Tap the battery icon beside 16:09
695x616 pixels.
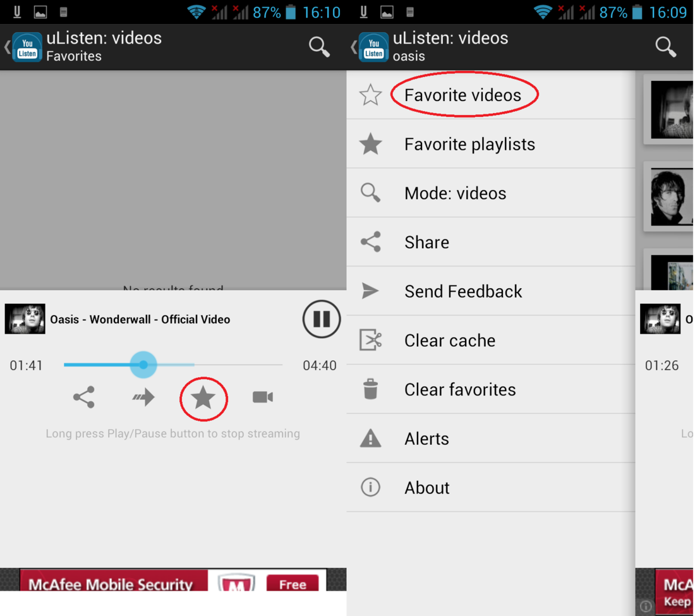tap(637, 12)
